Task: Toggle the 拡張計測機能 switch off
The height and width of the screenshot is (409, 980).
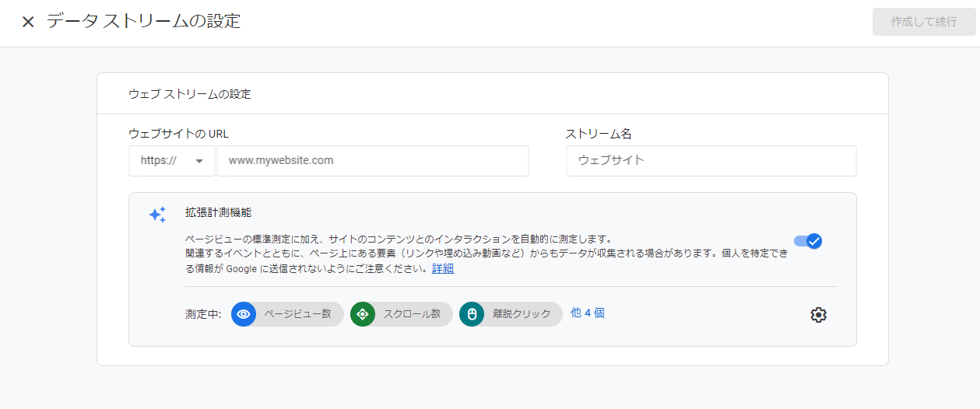Action: click(808, 241)
